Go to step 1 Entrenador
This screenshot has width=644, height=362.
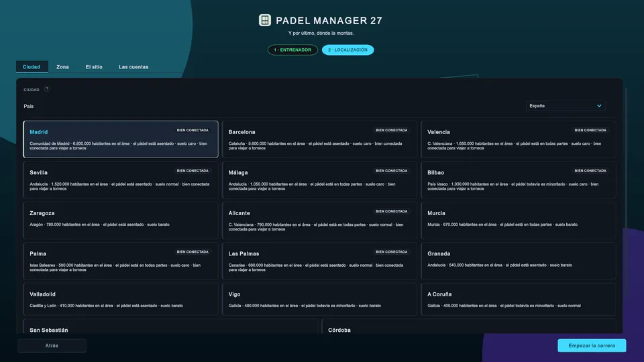click(292, 50)
